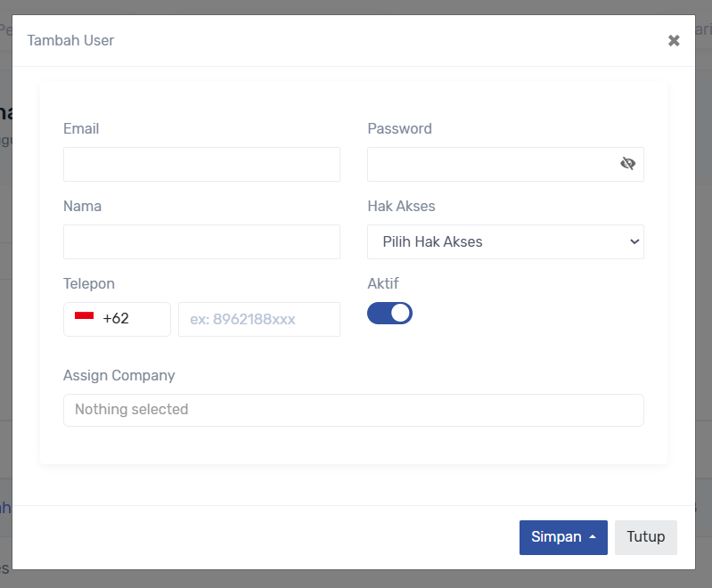Click the Hak Akses label text

[401, 206]
